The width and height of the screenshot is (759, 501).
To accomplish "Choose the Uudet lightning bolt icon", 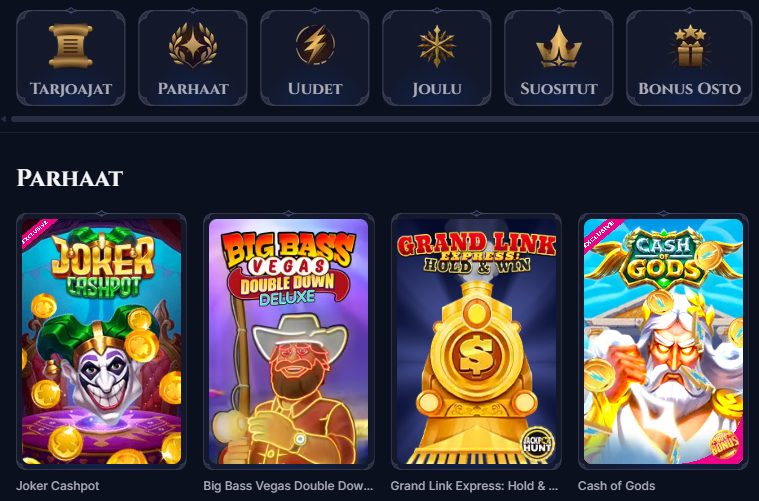I will click(315, 45).
